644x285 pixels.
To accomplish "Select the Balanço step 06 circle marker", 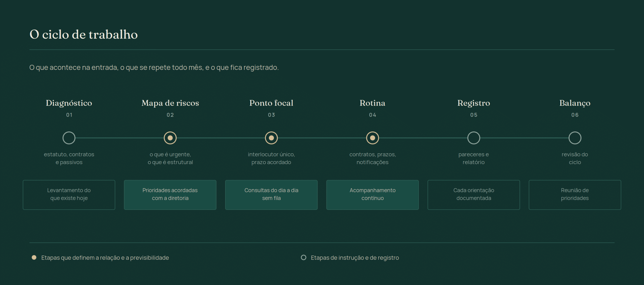I will [x=575, y=138].
